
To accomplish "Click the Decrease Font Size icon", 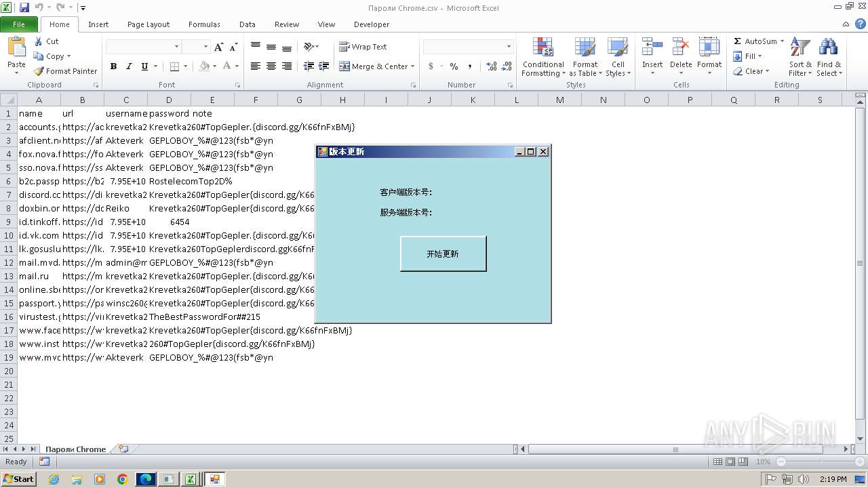I will 233,47.
